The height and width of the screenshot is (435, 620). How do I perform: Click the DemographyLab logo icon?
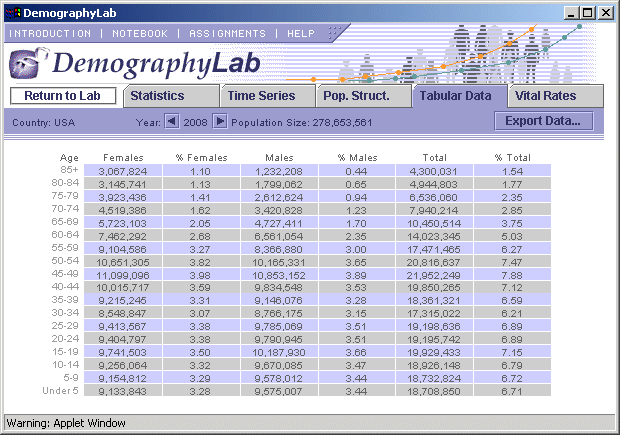pyautogui.click(x=27, y=63)
